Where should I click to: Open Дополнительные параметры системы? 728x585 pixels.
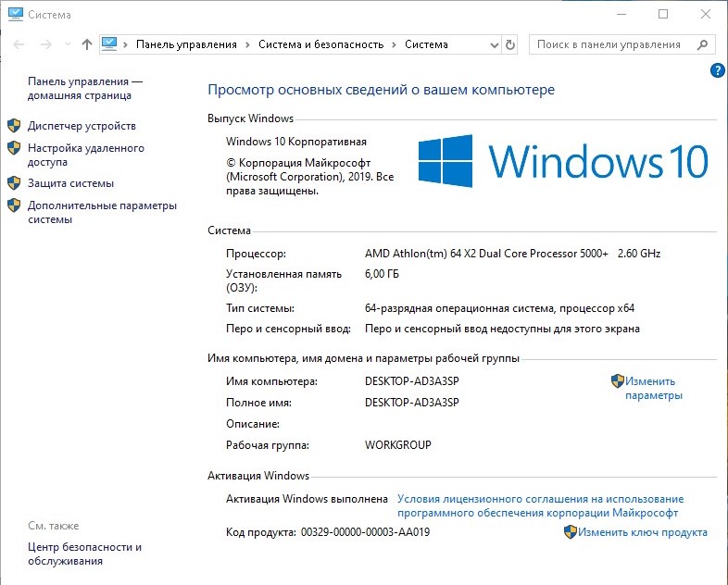click(102, 213)
